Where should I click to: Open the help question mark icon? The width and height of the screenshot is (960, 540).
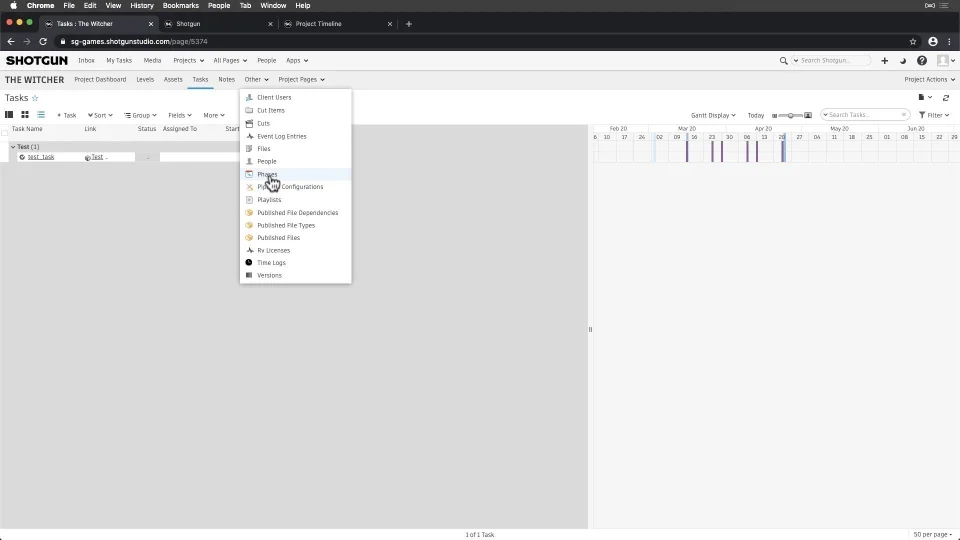(921, 61)
